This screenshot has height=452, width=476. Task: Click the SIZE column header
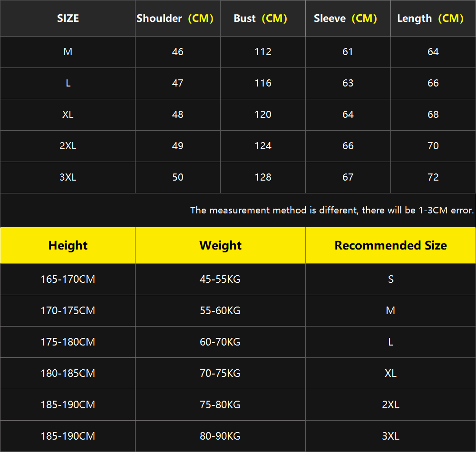tap(68, 19)
